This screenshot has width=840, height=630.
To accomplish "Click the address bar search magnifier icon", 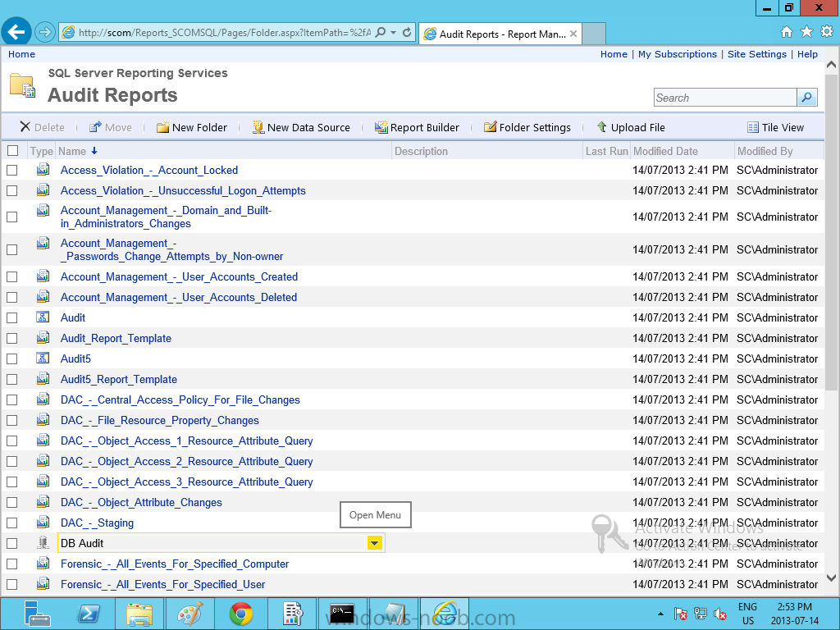I will coord(381,33).
